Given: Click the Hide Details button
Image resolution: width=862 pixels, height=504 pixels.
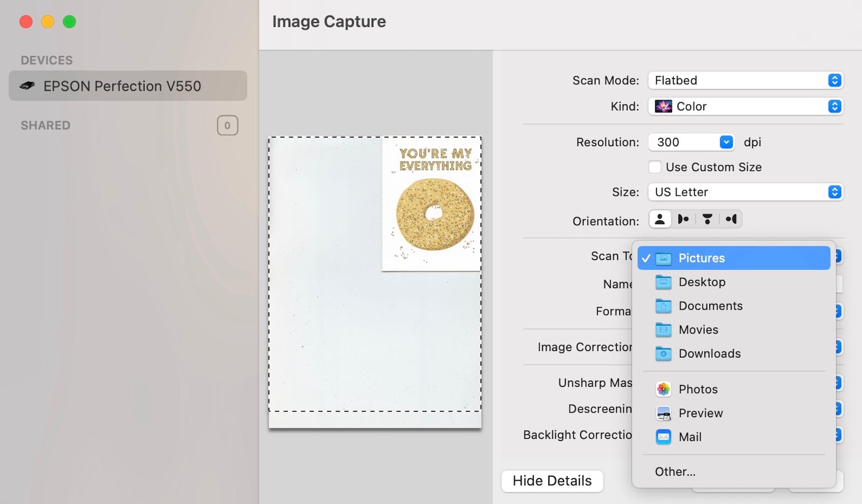Looking at the screenshot, I should pyautogui.click(x=552, y=481).
